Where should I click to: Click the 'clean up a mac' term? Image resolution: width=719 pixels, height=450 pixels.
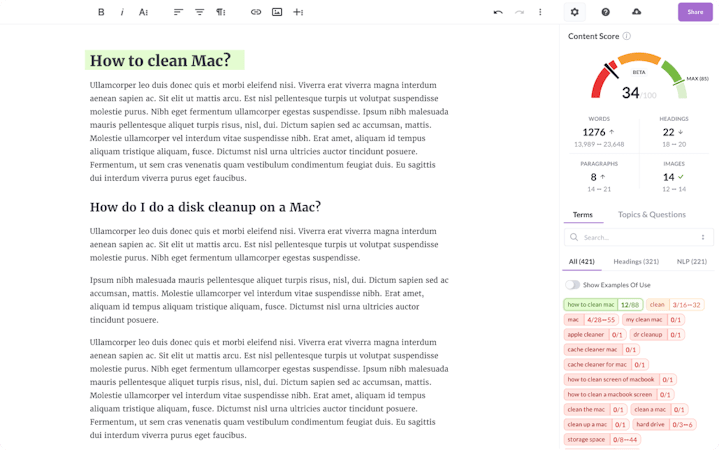coord(597,425)
